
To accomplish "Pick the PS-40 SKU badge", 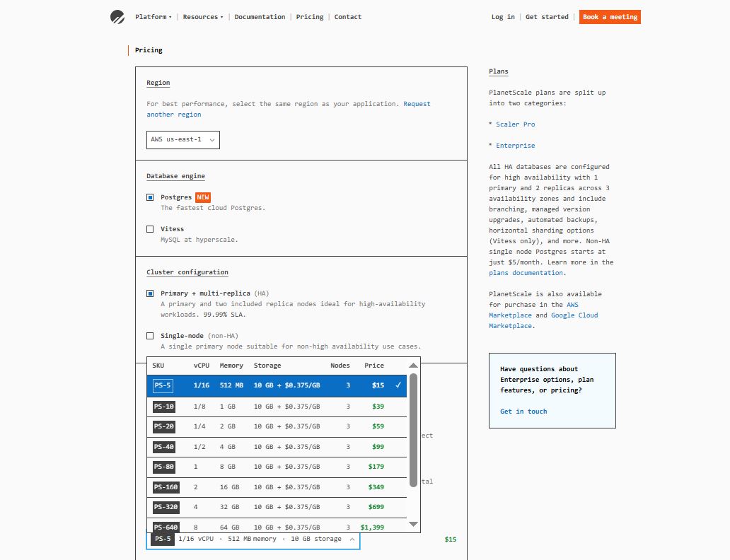I will tap(163, 447).
